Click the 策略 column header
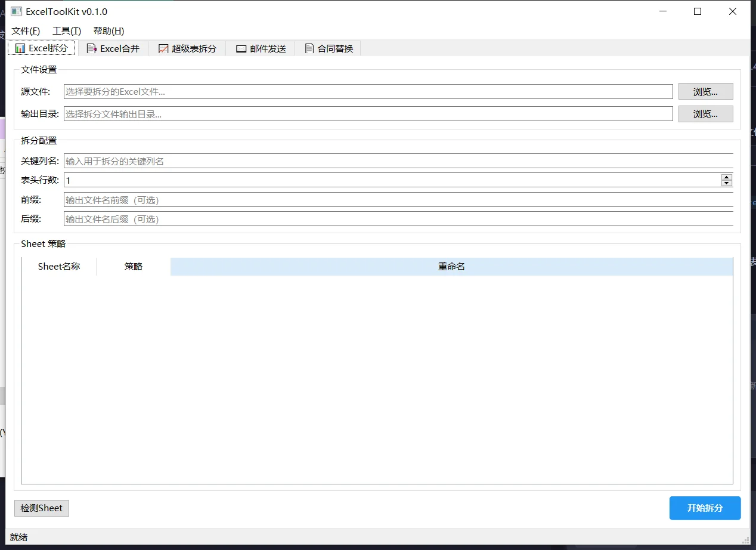Image resolution: width=756 pixels, height=550 pixels. [134, 267]
